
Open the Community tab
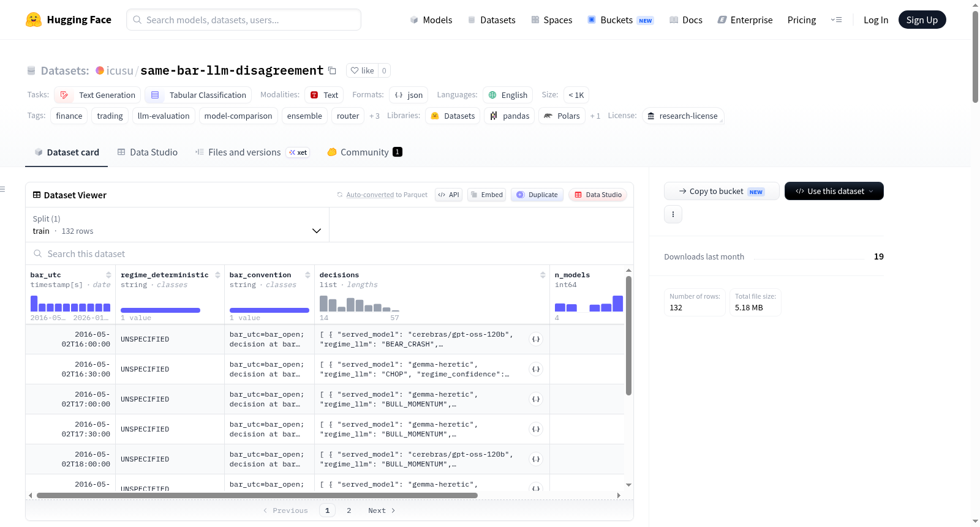[365, 152]
